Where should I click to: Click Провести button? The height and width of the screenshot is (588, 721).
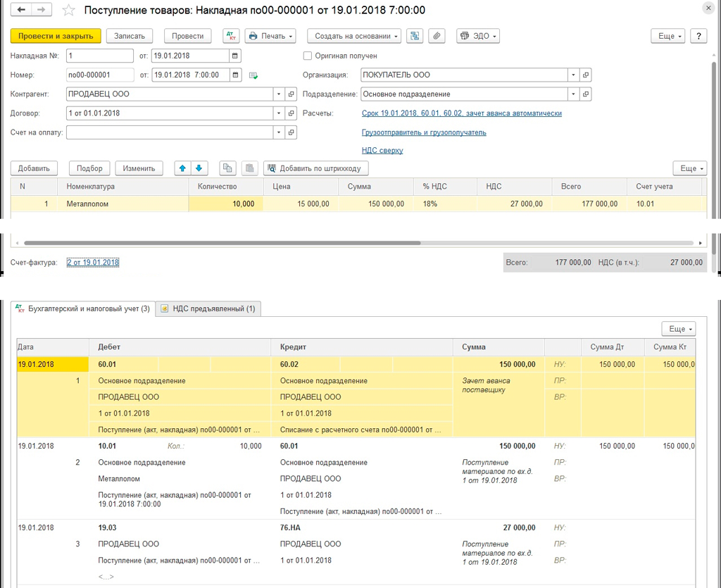pos(187,36)
